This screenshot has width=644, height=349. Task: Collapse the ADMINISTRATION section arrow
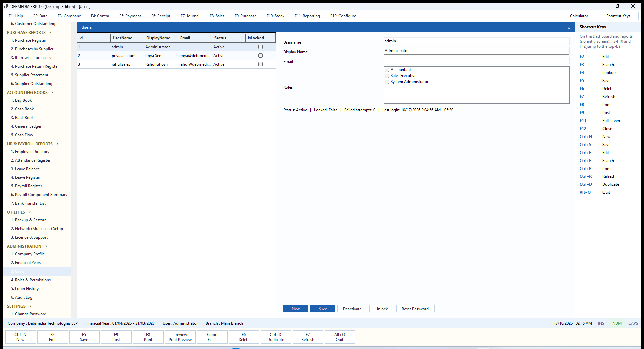[46, 246]
